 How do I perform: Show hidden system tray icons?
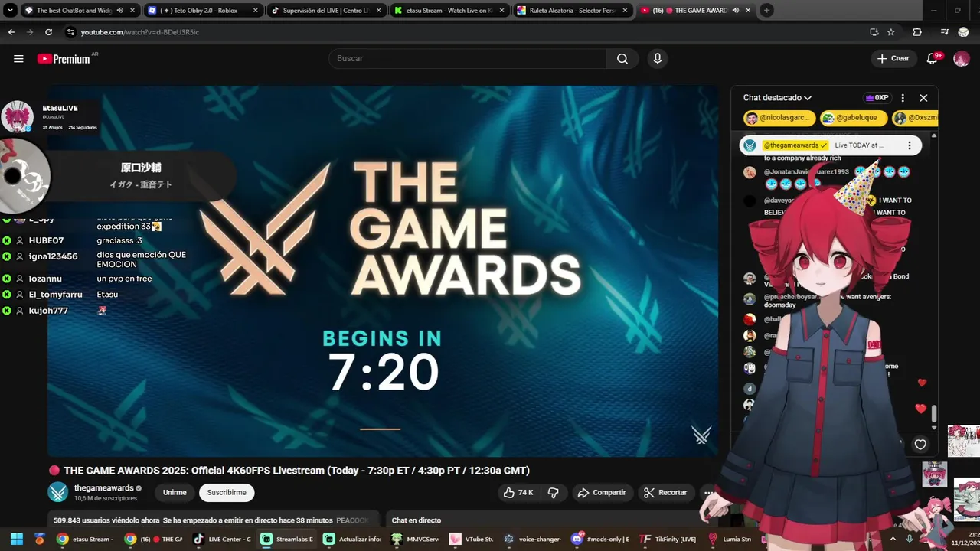point(893,539)
